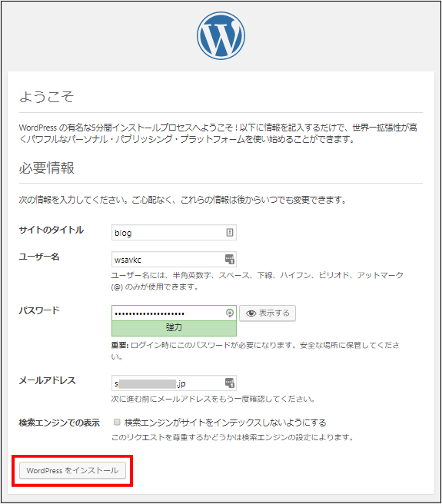
Task: Click the autofill icon in site title field
Action: click(229, 232)
